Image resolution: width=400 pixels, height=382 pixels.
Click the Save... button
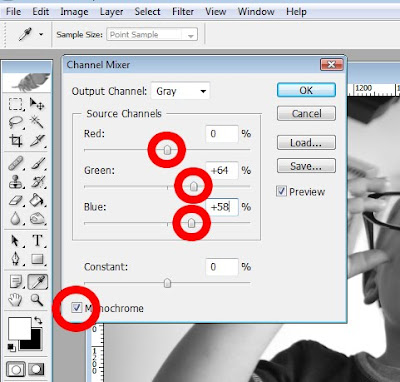pyautogui.click(x=306, y=166)
